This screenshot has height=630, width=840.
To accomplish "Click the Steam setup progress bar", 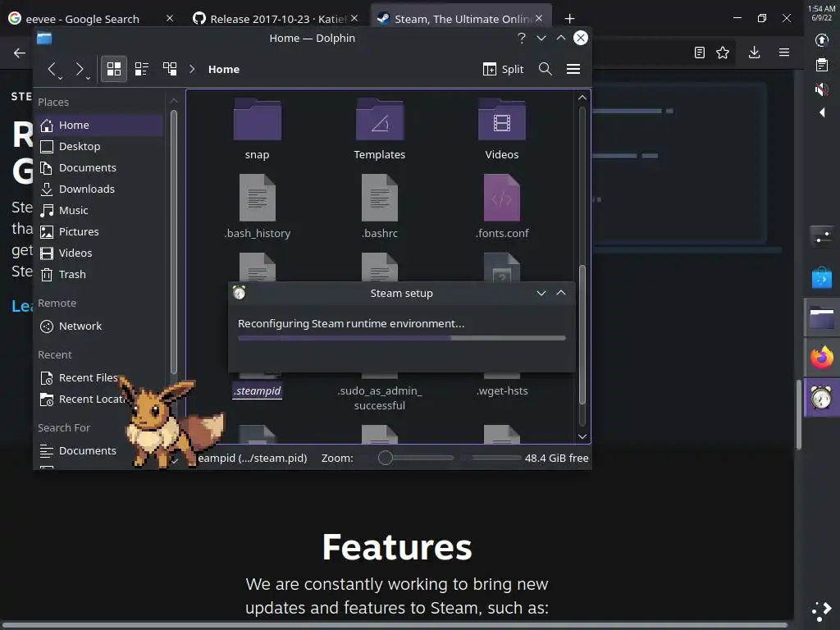I will (x=402, y=338).
